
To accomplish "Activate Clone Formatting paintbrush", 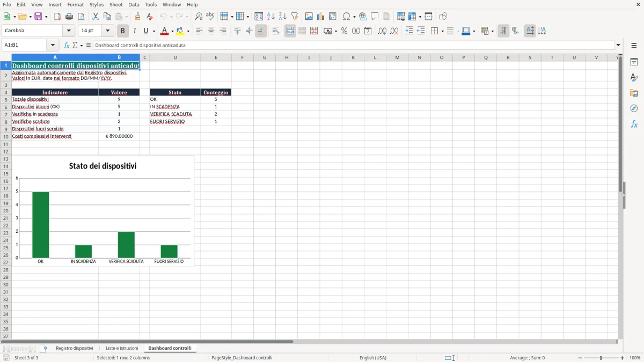I will click(x=138, y=17).
